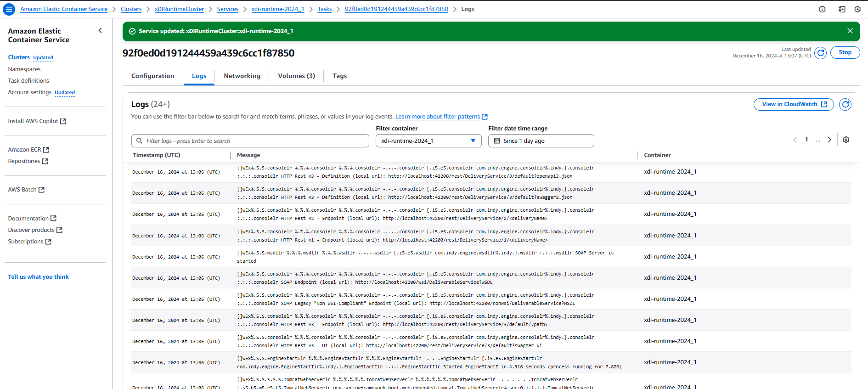Image resolution: width=868 pixels, height=389 pixels.
Task: Select log message SOAP Server is started
Action: click(425, 257)
